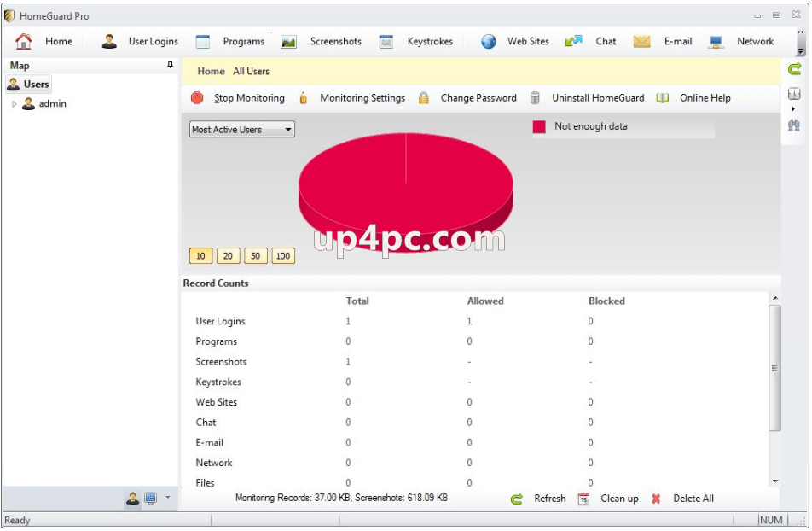812x531 pixels.
Task: Open the Network monitoring icon
Action: click(x=716, y=42)
